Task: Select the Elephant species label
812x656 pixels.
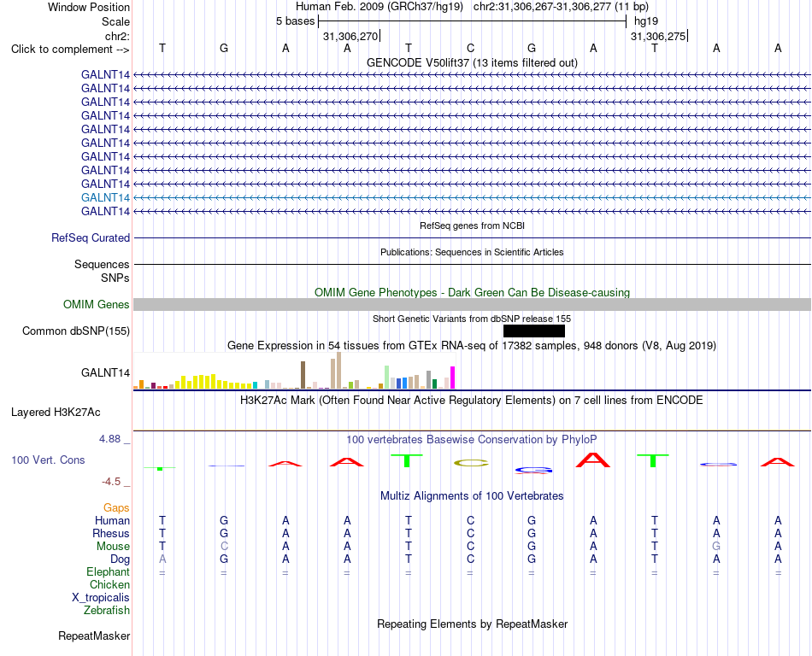Action: (109, 571)
